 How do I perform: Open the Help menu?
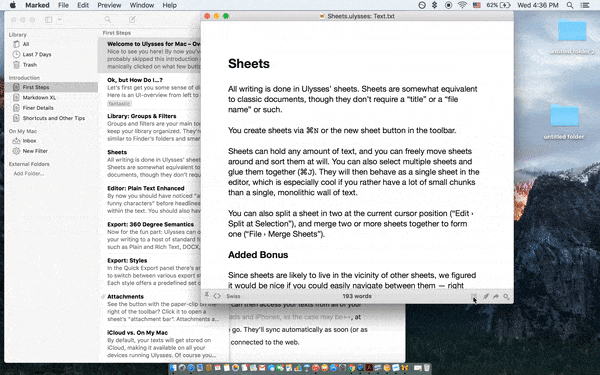pyautogui.click(x=169, y=5)
